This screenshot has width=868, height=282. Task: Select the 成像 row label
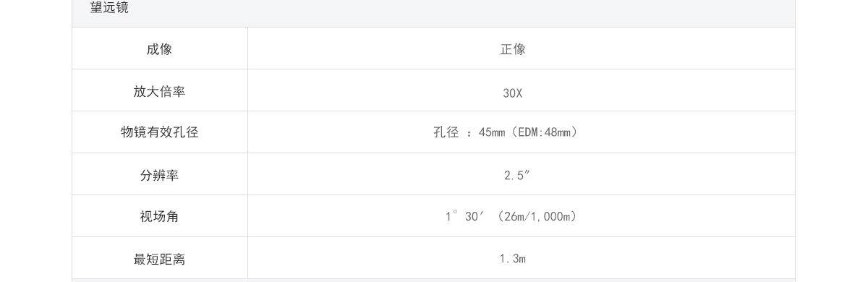(159, 49)
